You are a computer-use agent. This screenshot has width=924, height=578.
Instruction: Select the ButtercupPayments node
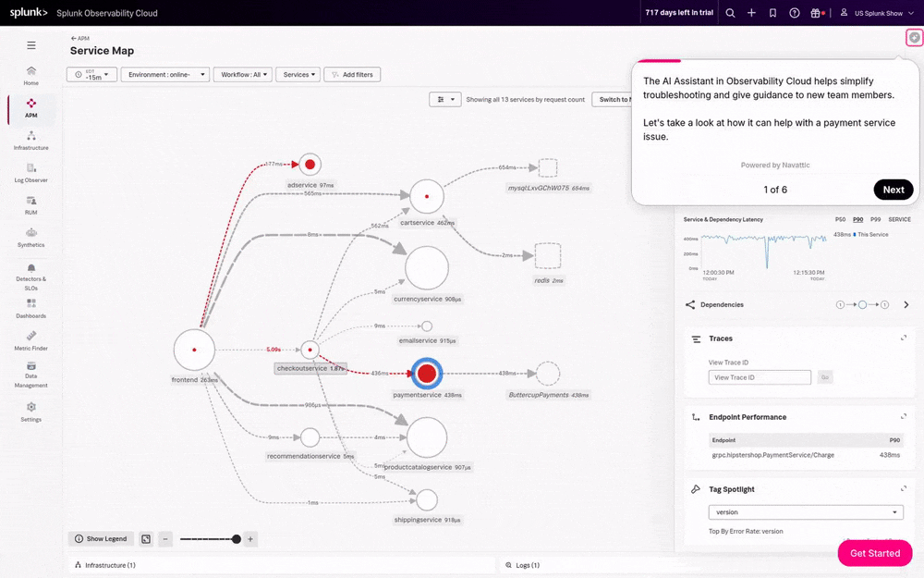click(x=548, y=374)
